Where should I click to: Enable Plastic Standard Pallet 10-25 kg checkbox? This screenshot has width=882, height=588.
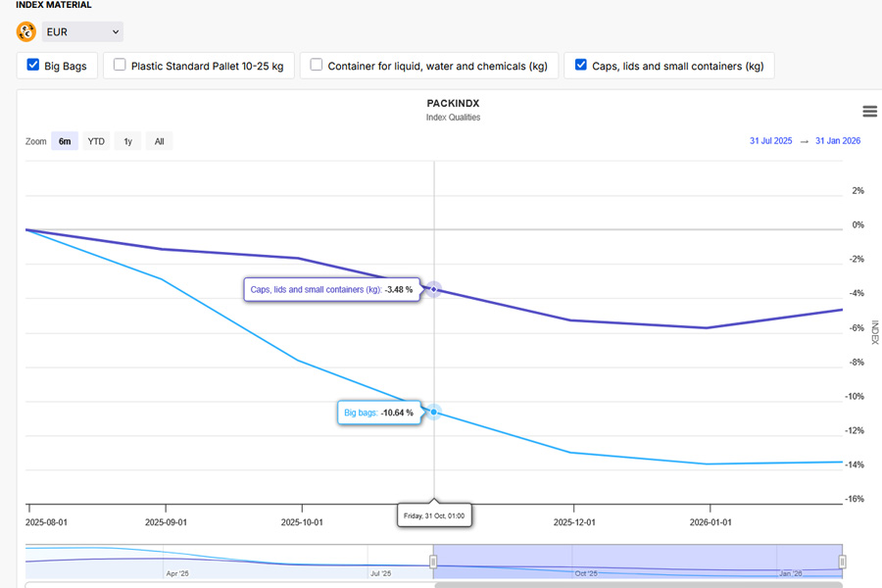[x=120, y=66]
